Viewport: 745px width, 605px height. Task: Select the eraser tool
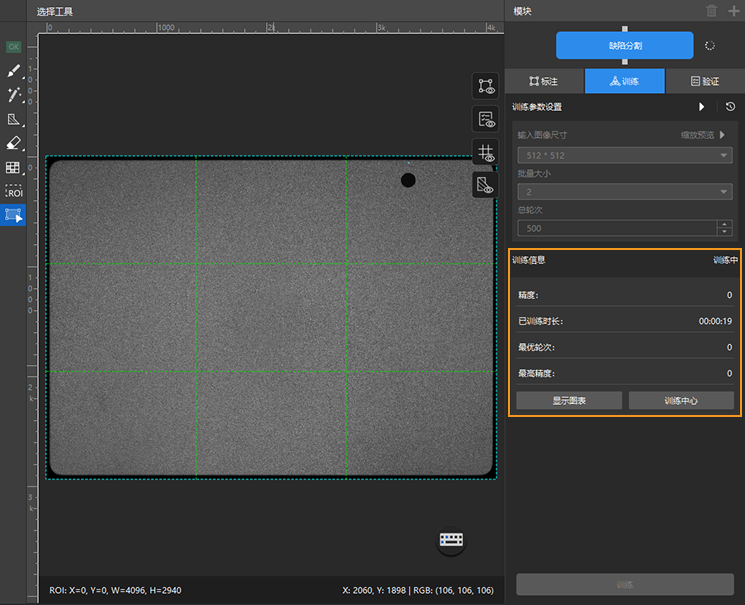click(14, 143)
